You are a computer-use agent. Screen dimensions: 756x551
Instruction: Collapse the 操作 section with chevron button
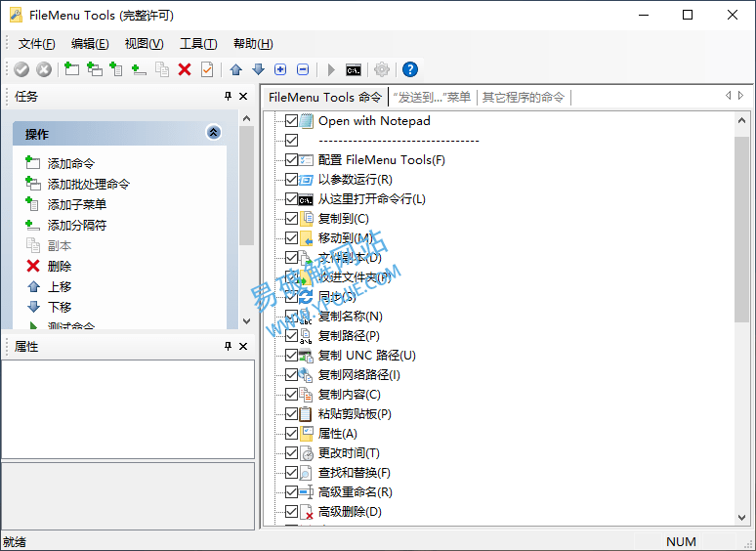tap(214, 133)
